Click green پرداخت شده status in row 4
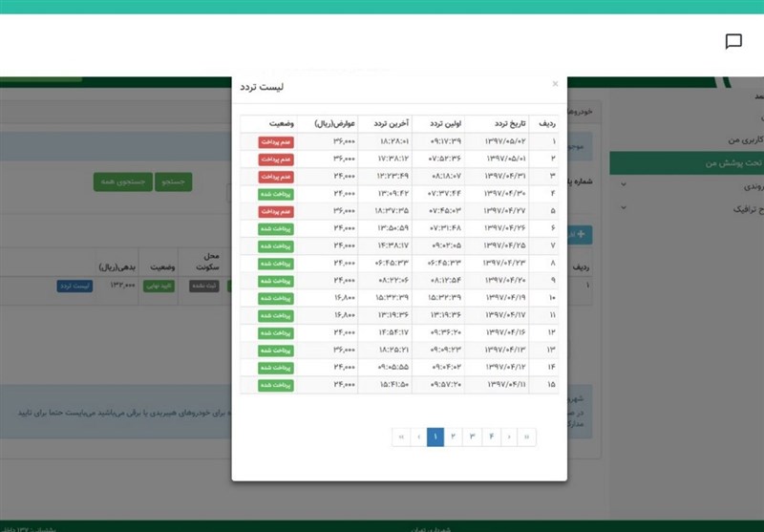 276,194
